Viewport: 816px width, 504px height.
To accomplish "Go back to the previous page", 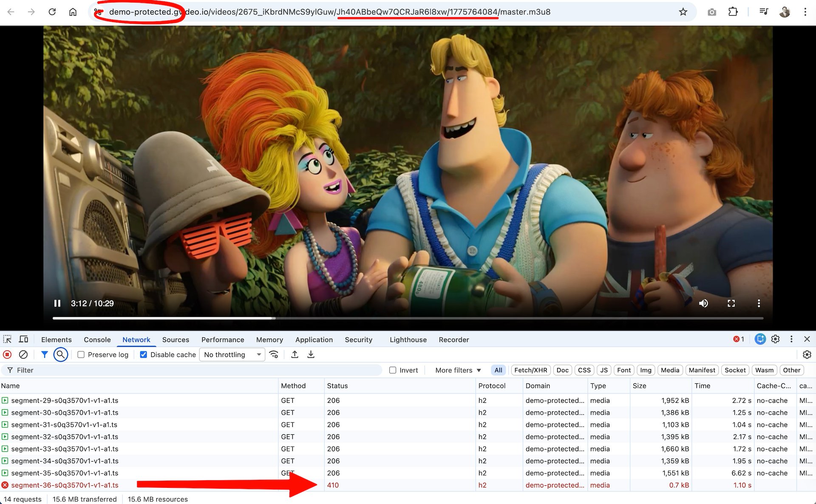I will 11,12.
